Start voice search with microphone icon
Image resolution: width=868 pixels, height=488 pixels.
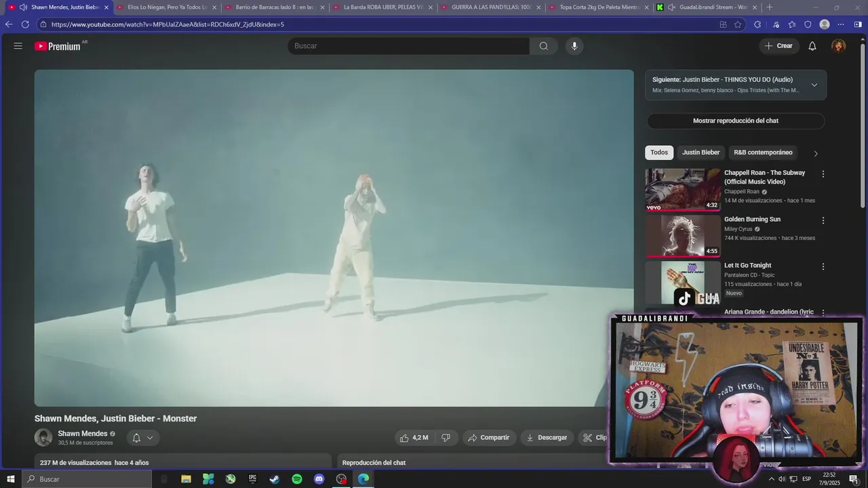(x=574, y=46)
